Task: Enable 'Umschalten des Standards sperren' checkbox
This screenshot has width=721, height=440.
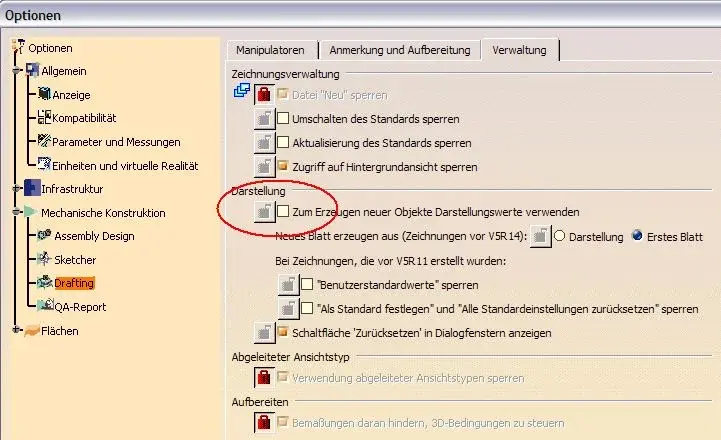Action: 283,119
